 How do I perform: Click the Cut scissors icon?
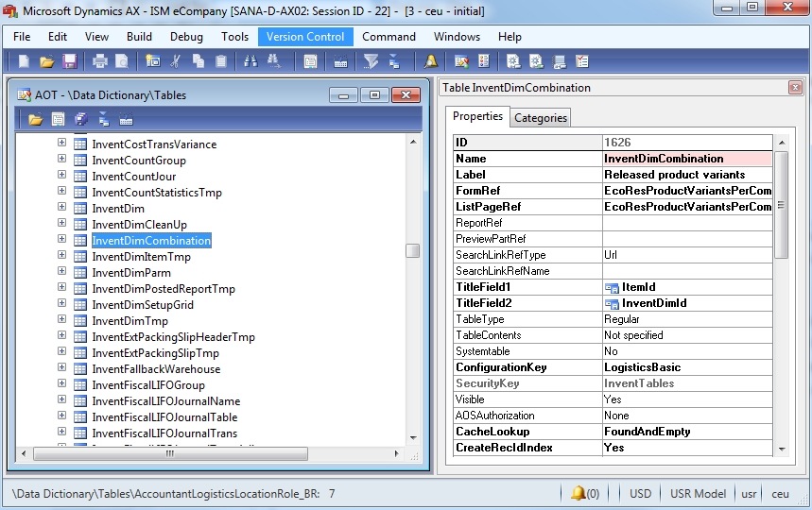176,62
